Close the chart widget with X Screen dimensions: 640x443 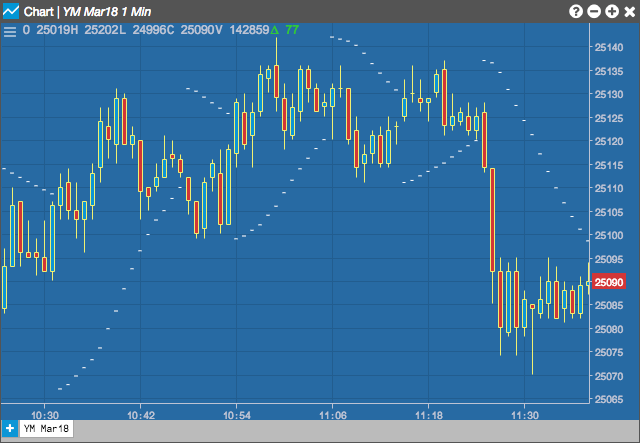(630, 11)
